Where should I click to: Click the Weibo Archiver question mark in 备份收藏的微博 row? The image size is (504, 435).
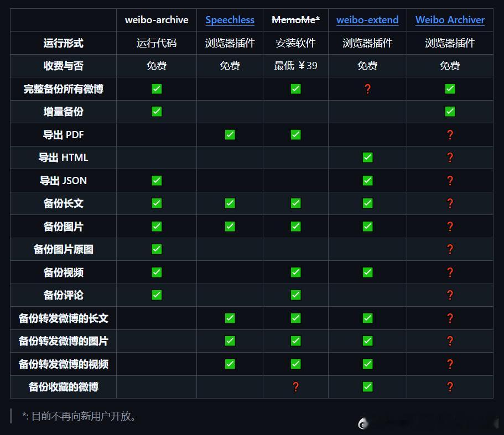(x=450, y=387)
